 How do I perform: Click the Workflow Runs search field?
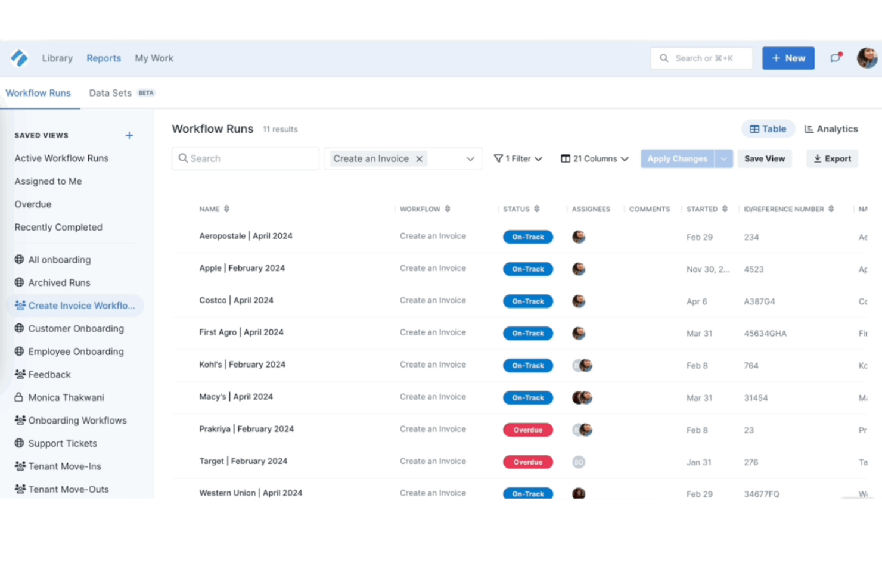coord(246,158)
